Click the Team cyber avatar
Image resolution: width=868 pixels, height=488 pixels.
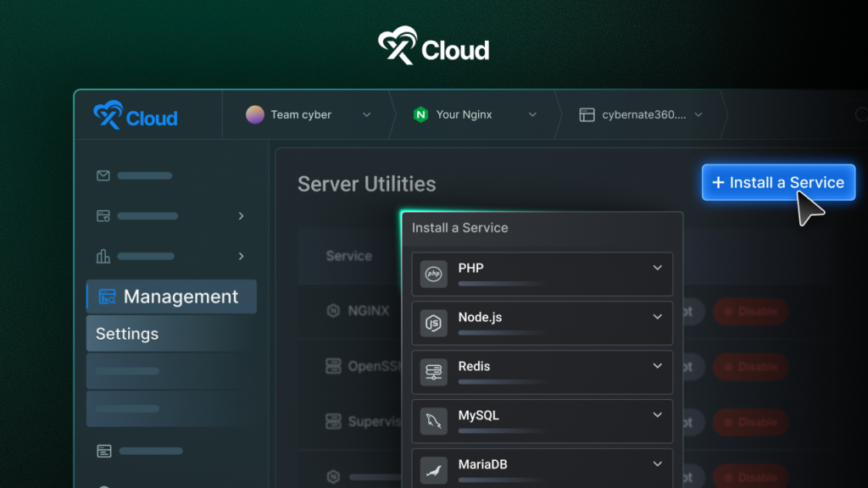(x=255, y=114)
